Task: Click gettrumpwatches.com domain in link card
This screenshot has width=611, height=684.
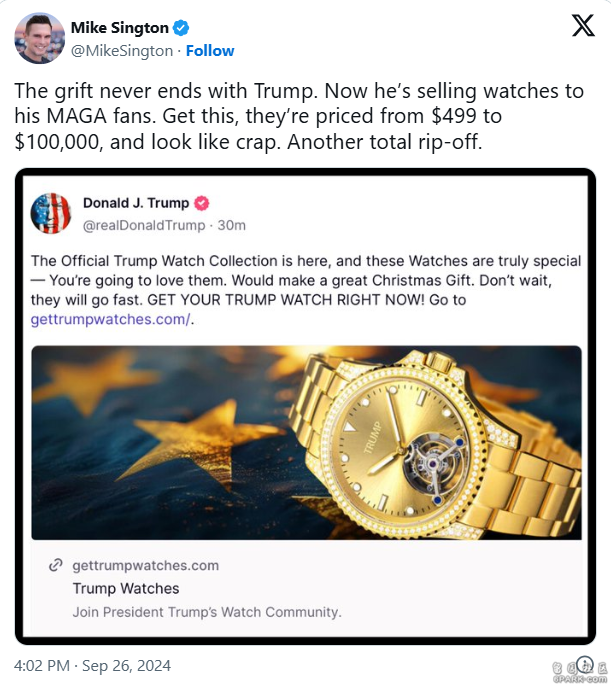Action: 146,565
